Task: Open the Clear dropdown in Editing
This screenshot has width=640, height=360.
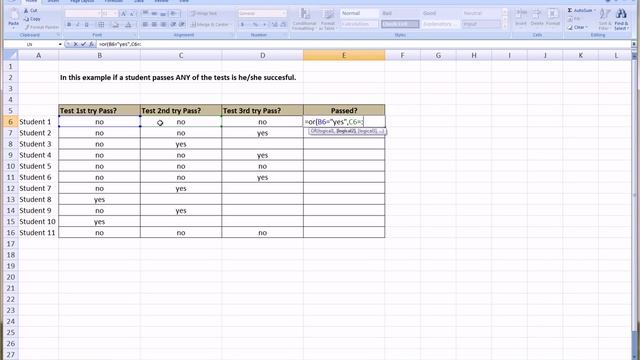Action: click(587, 27)
